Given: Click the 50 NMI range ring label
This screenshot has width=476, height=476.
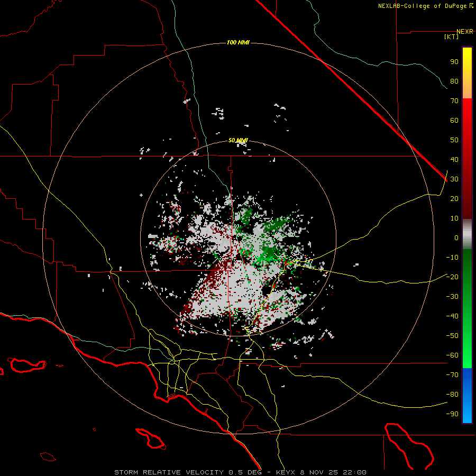Looking at the screenshot, I should 238,140.
